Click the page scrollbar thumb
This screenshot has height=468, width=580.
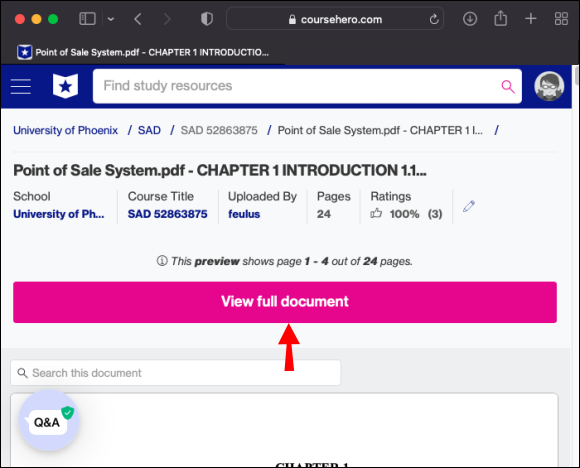(x=576, y=75)
